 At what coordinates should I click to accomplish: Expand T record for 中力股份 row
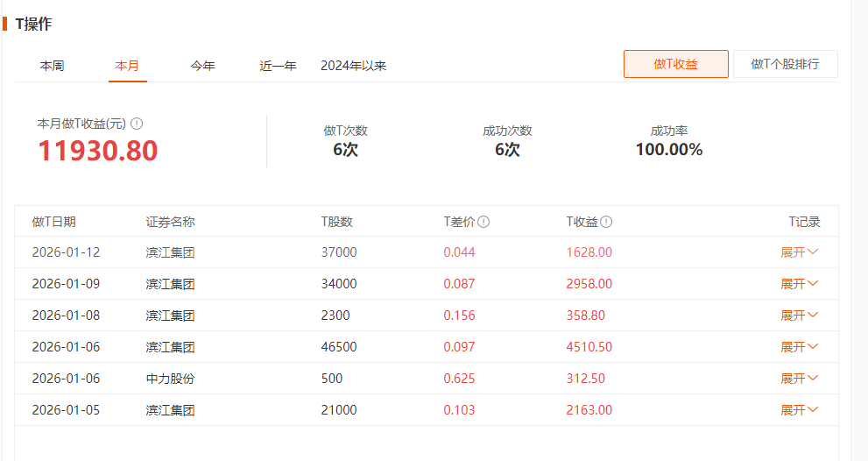click(x=799, y=379)
